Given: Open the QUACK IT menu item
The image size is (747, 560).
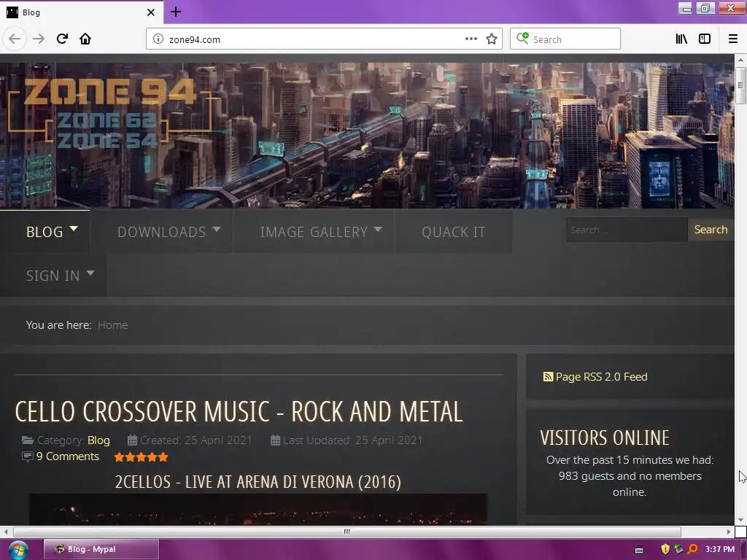Looking at the screenshot, I should click(x=454, y=232).
